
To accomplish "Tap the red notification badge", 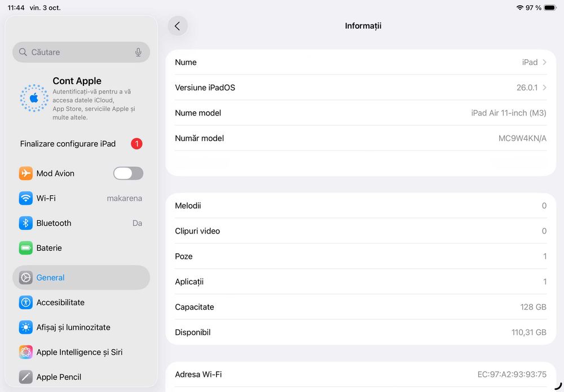I will coord(136,144).
